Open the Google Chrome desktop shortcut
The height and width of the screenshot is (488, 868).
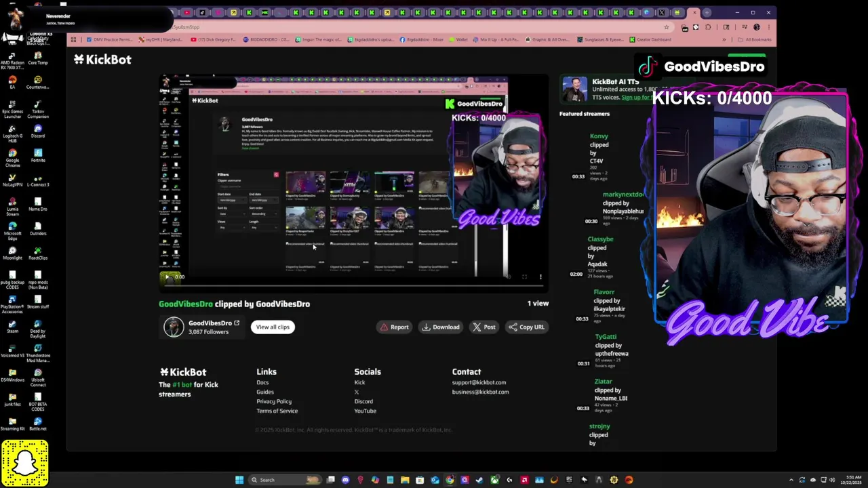pyautogui.click(x=12, y=158)
